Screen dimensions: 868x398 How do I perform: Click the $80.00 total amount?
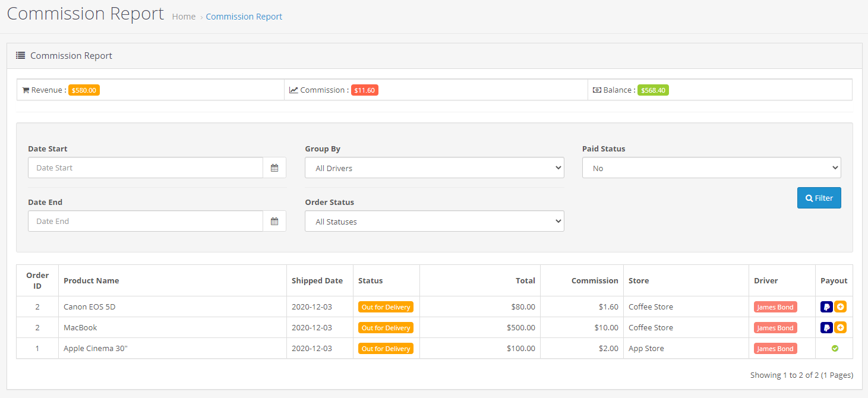[x=523, y=307]
